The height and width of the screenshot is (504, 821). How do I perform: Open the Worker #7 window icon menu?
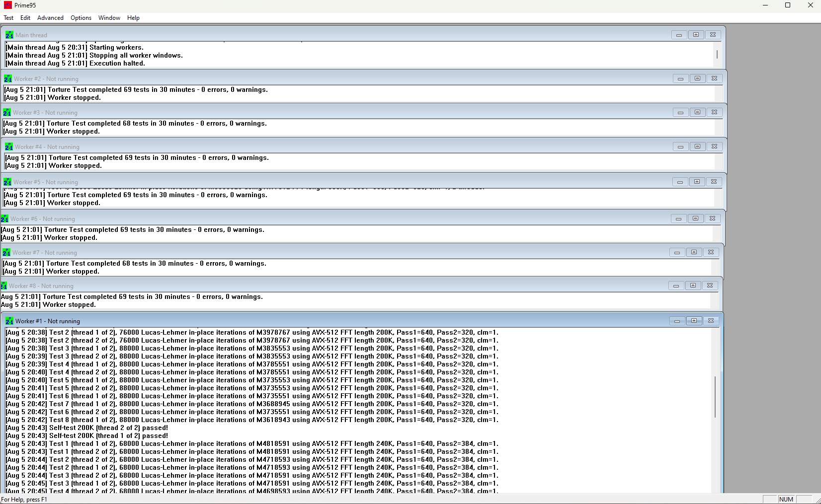6,252
